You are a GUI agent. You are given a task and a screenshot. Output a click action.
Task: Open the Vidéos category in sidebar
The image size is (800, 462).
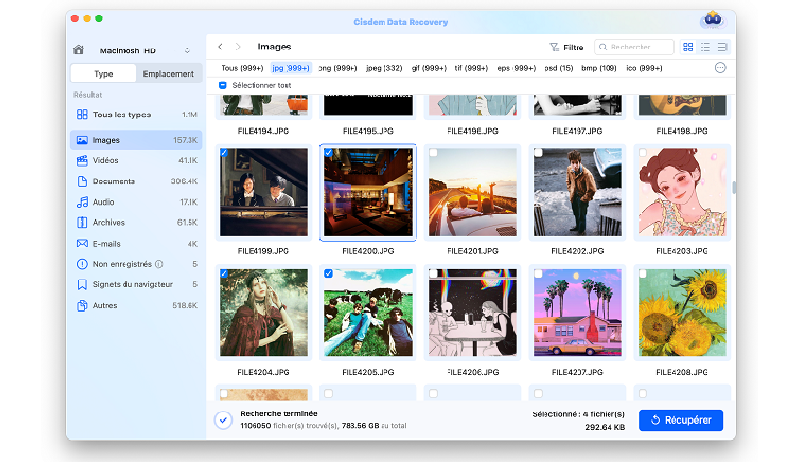pyautogui.click(x=106, y=160)
